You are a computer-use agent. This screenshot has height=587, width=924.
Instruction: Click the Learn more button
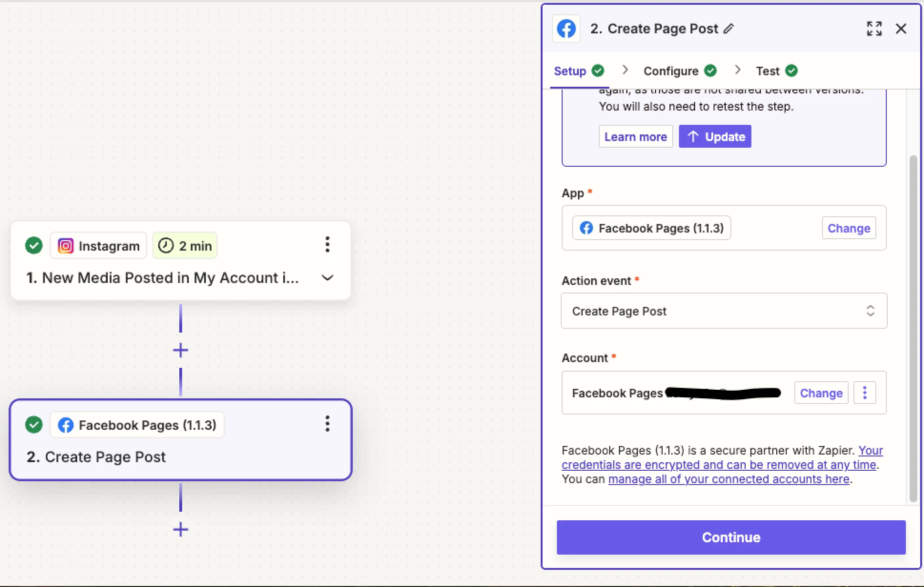coord(636,137)
